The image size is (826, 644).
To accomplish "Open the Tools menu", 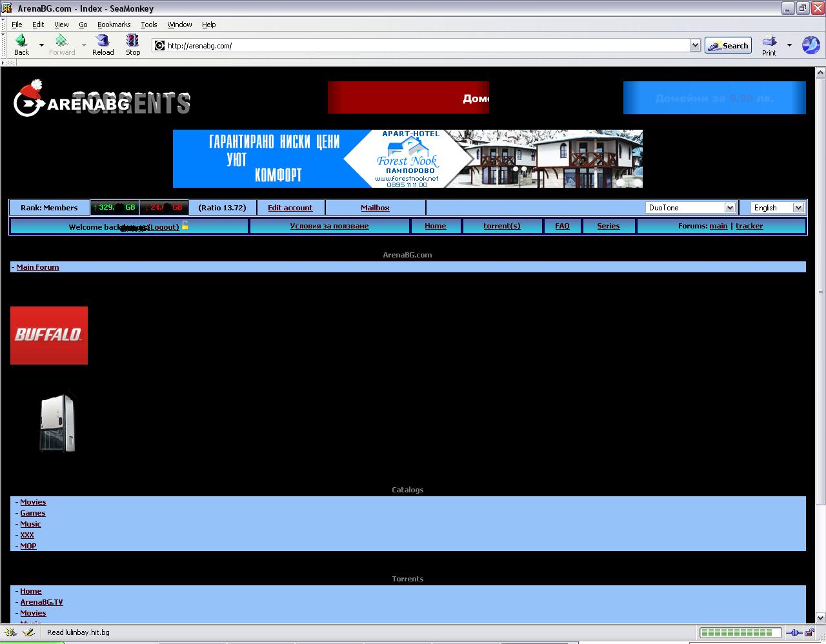I will [x=149, y=25].
